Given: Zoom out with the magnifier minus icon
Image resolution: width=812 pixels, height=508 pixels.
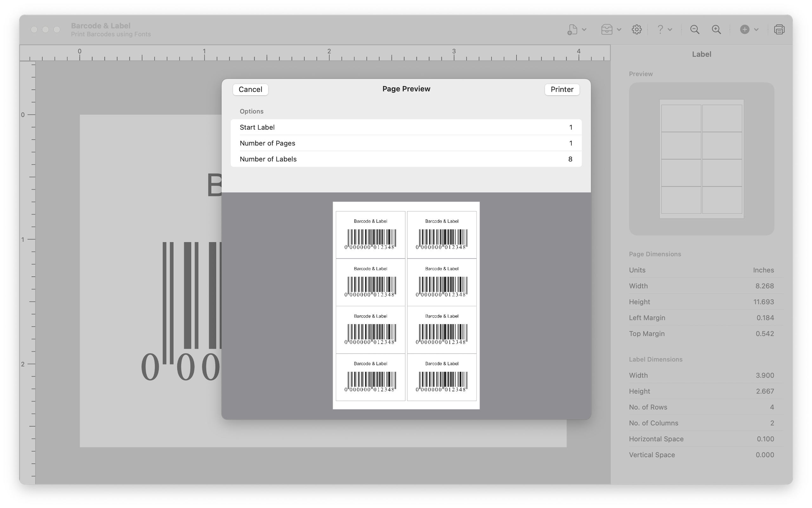Looking at the screenshot, I should 695,30.
